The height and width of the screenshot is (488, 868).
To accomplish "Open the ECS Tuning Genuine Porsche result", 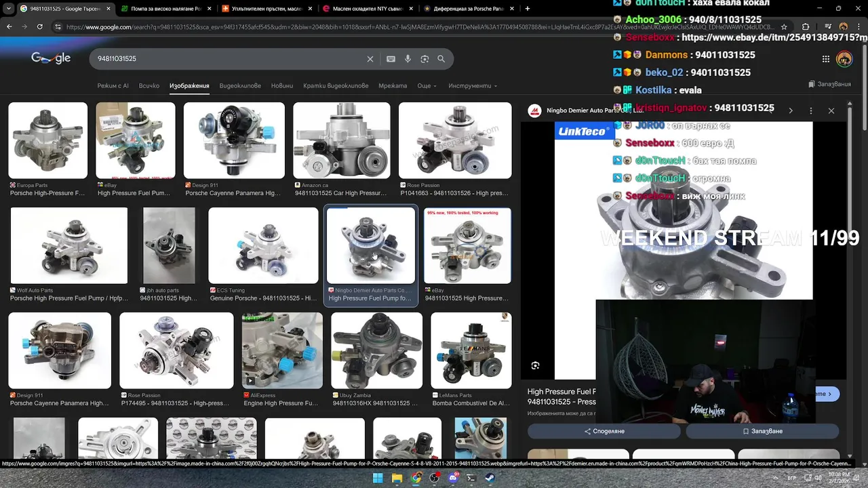I will click(x=263, y=245).
